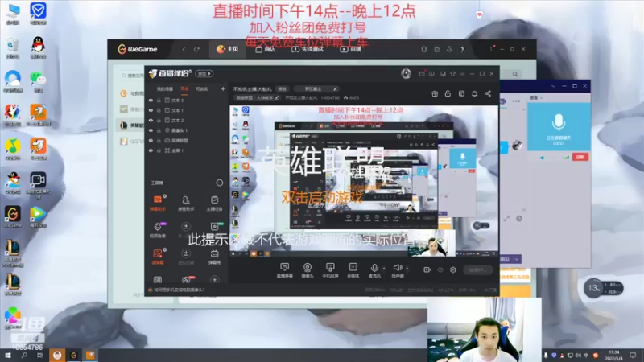Click the 修改 button next to the streamer name
644x362 pixels.
tap(283, 88)
